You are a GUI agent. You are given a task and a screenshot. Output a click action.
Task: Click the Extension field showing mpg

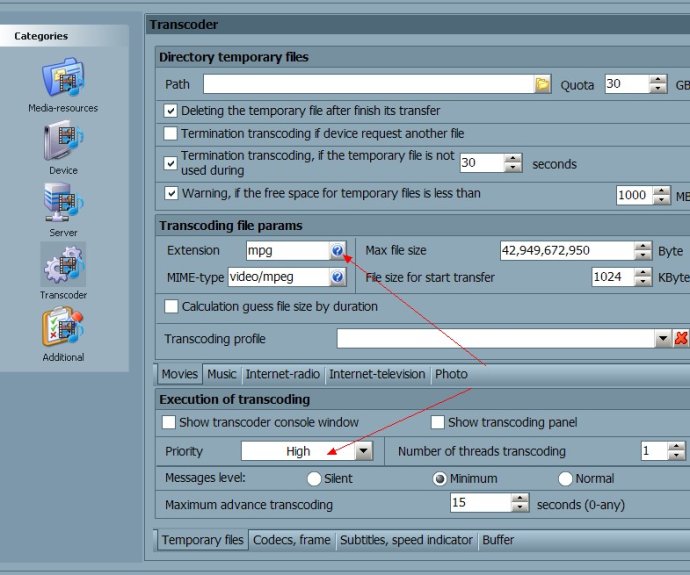[x=288, y=251]
